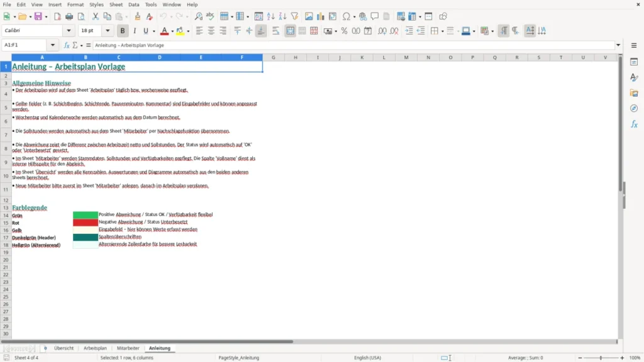Open the sidebar Functions panel
This screenshot has height=362, width=644.
(x=634, y=124)
